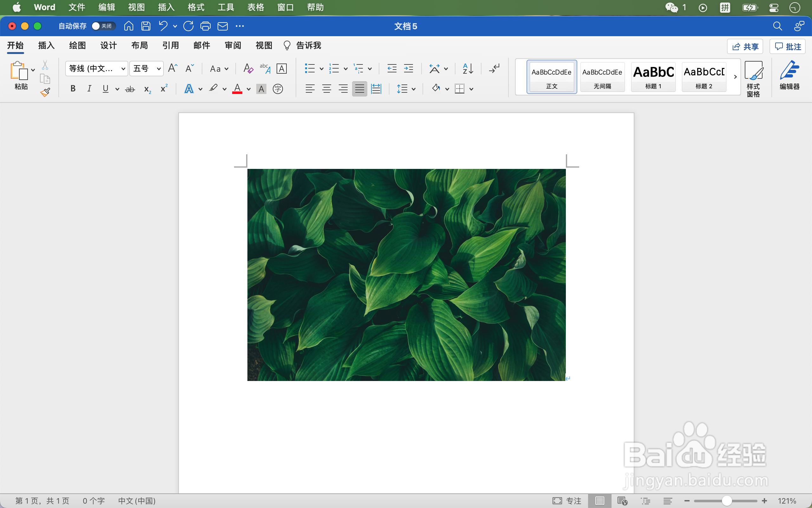Expand the styles gallery arrow
The image size is (812, 508).
click(735, 77)
